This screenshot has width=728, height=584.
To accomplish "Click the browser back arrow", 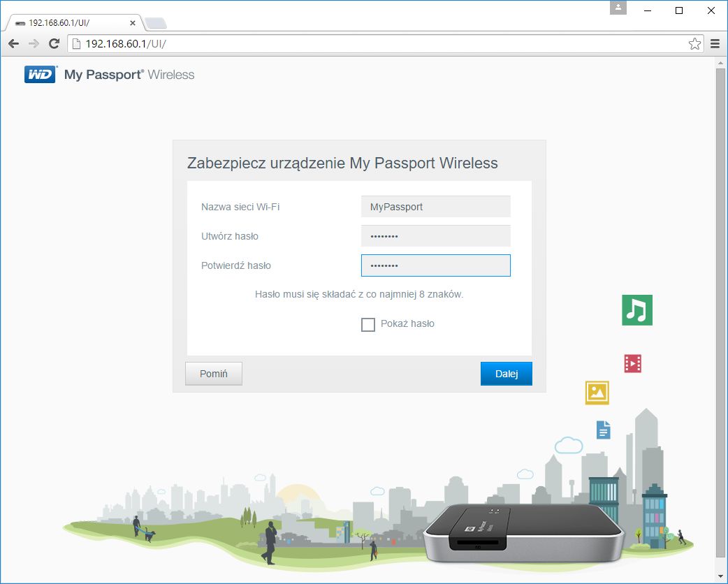I will click(13, 43).
